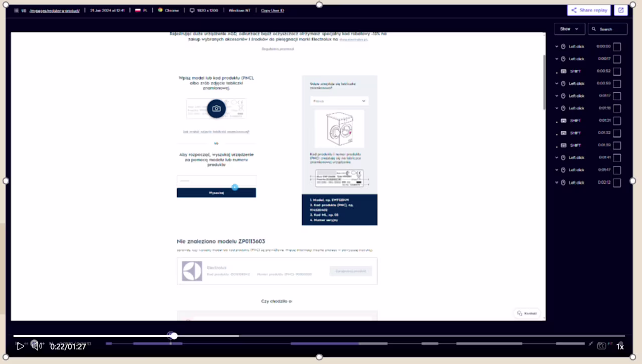Tick the checkbox for event 0:01:41

(x=617, y=158)
